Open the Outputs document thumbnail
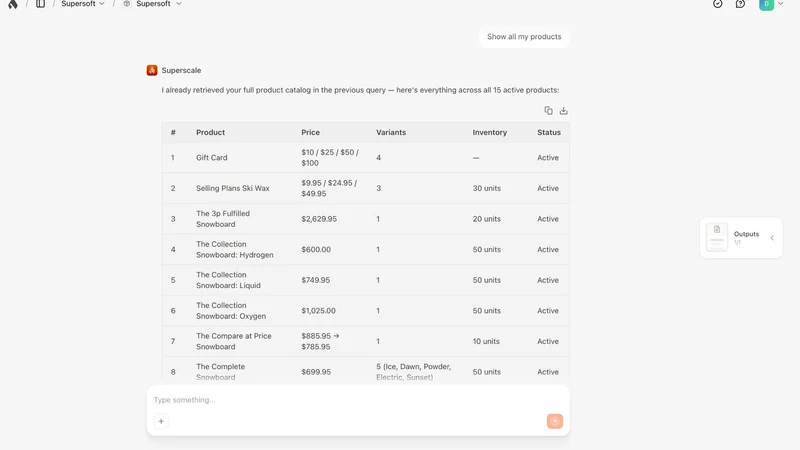Screen dimensions: 800x450 point(717,237)
